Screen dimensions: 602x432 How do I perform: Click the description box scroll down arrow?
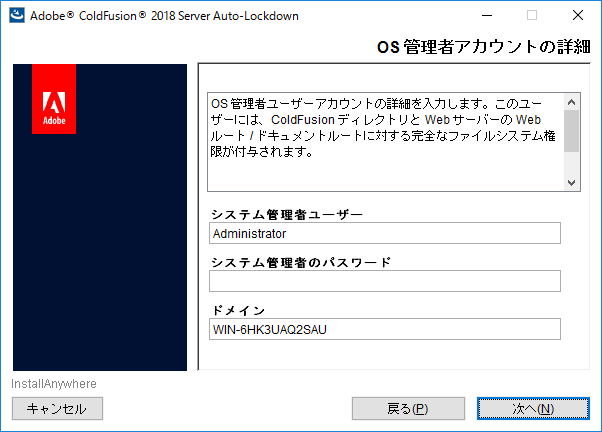tap(571, 182)
